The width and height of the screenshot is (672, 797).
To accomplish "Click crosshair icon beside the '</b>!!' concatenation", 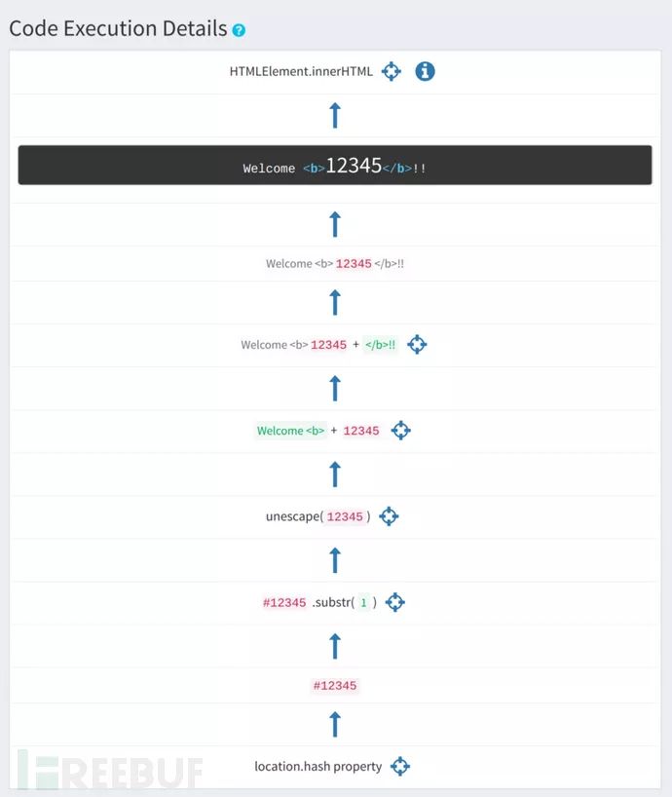I will pyautogui.click(x=417, y=344).
